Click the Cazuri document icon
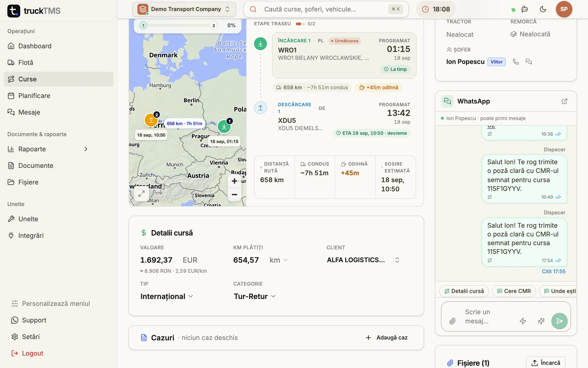Image resolution: width=588 pixels, height=368 pixels. click(x=144, y=338)
